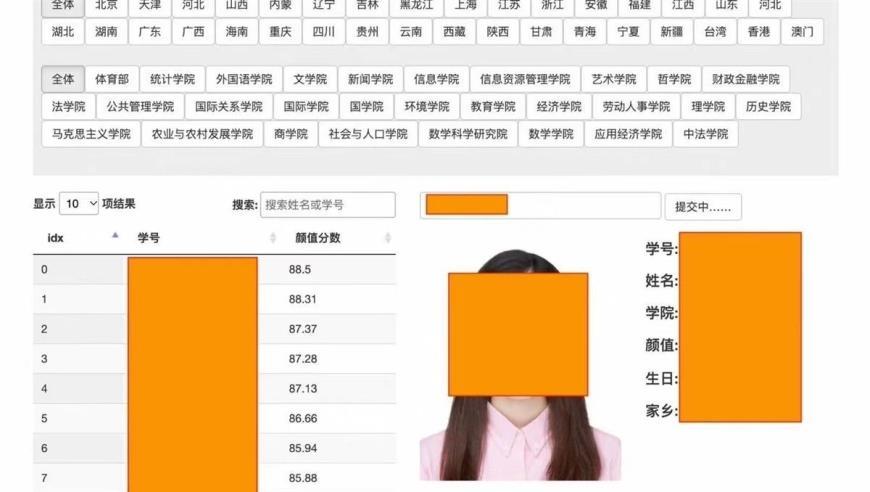
Task: Filter by 西藏 region
Action: [x=454, y=32]
